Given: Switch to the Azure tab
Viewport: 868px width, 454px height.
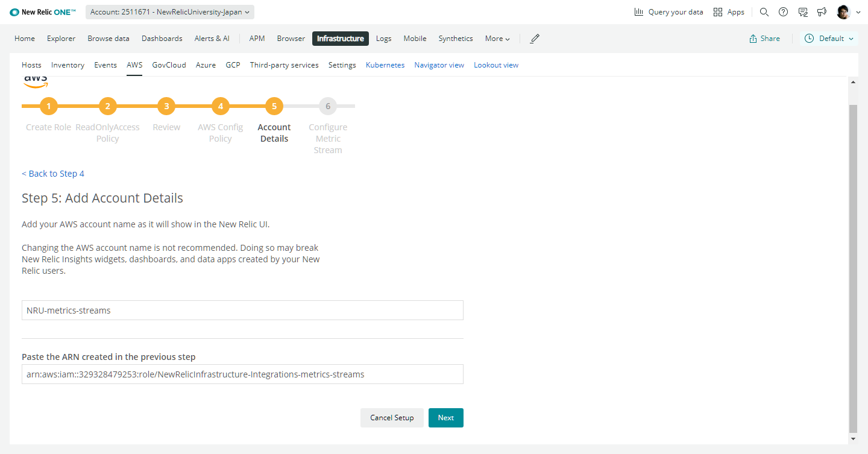Looking at the screenshot, I should point(206,65).
